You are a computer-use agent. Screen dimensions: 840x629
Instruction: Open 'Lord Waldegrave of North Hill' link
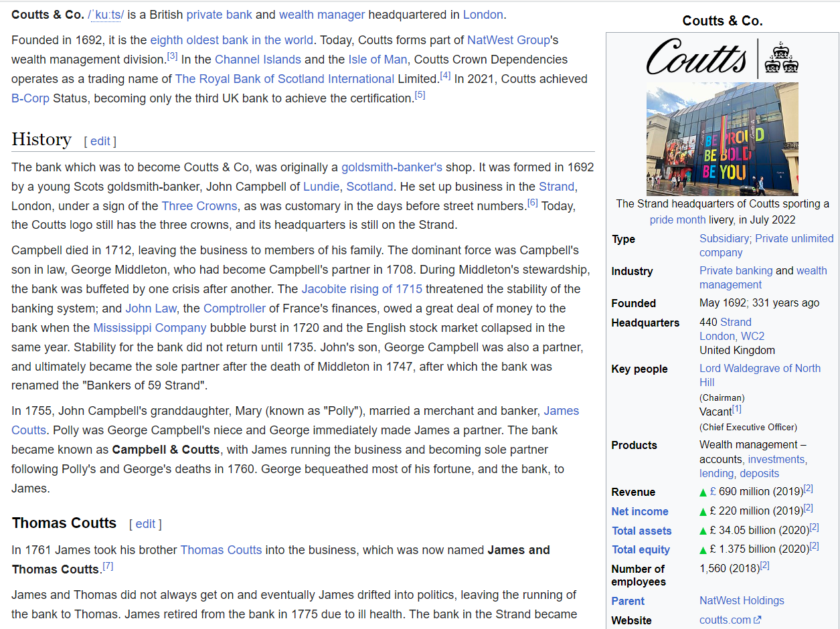tap(760, 369)
